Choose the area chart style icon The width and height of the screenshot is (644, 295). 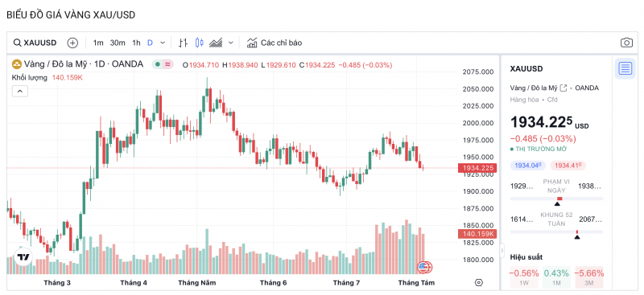(216, 43)
